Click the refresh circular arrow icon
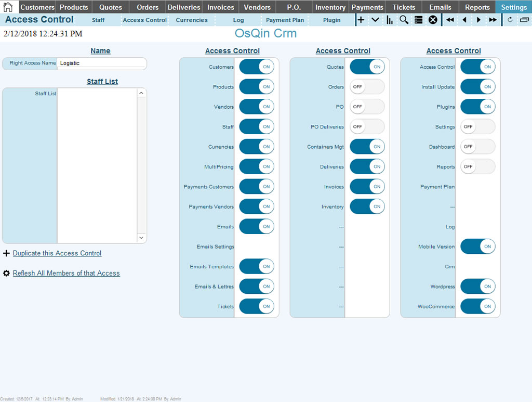Viewport: 532px width, 402px height. pos(510,20)
